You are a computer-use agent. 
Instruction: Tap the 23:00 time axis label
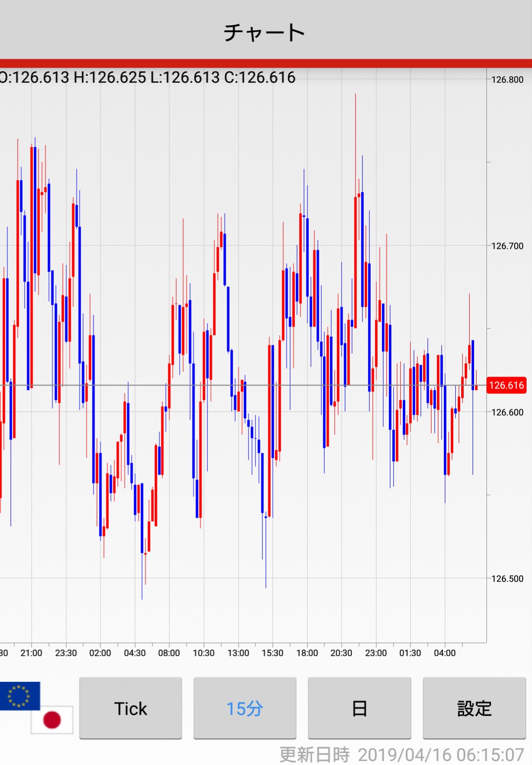376,653
